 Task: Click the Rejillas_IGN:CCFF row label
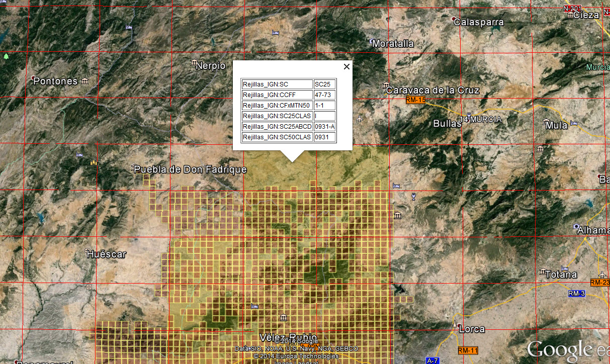[277, 95]
